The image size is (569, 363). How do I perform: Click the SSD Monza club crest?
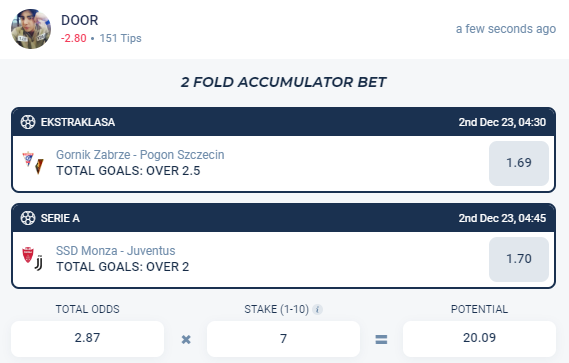28,254
